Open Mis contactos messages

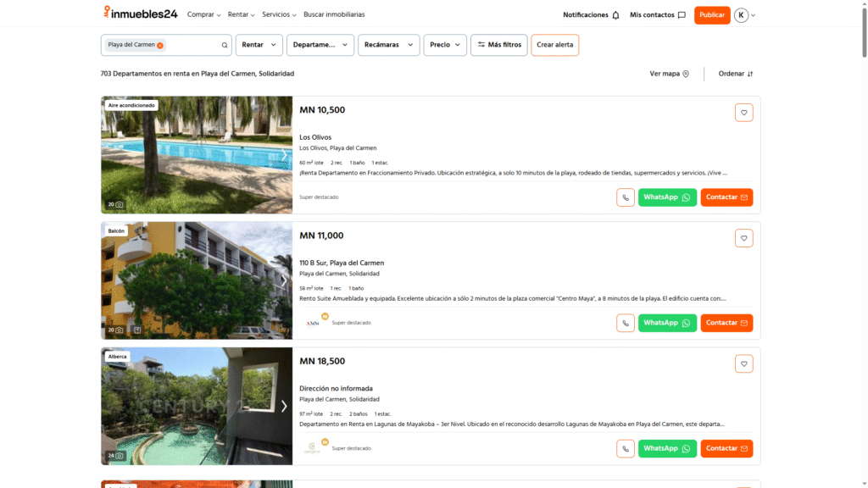pos(657,15)
